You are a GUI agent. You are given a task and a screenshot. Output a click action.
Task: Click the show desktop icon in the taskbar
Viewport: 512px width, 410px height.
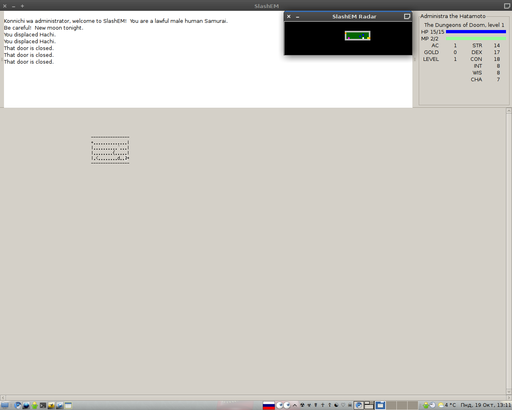click(x=5, y=405)
